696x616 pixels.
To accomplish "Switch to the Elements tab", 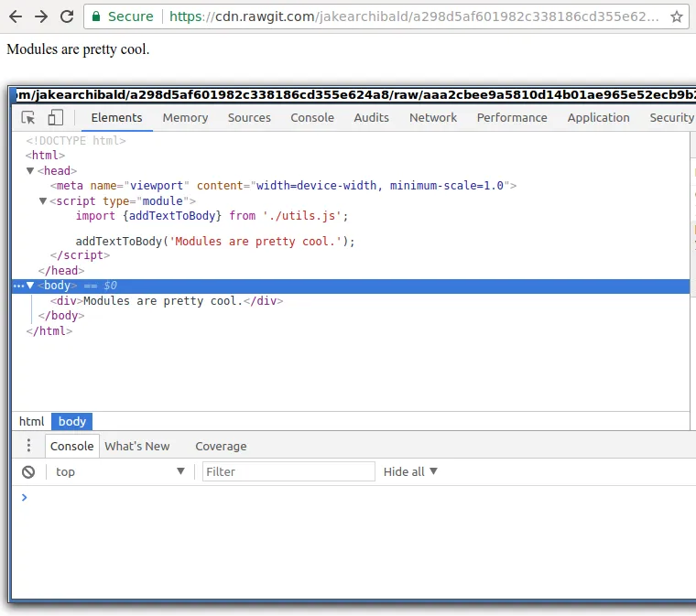I will coord(116,118).
